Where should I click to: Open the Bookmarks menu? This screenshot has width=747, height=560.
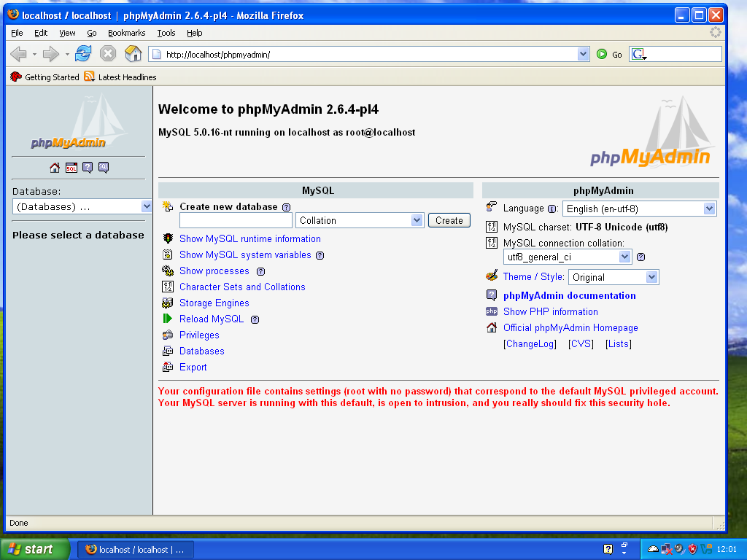(x=127, y=33)
